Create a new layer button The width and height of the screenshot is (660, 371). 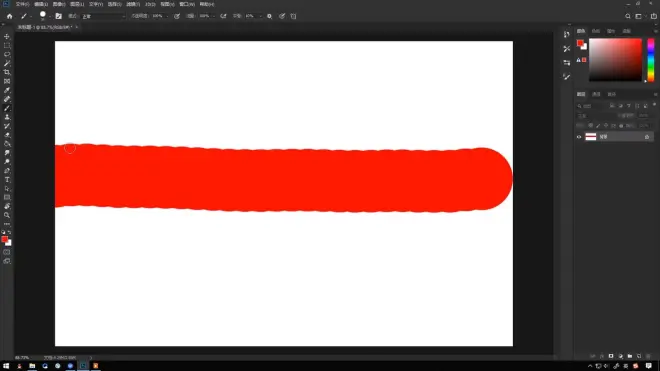(639, 356)
